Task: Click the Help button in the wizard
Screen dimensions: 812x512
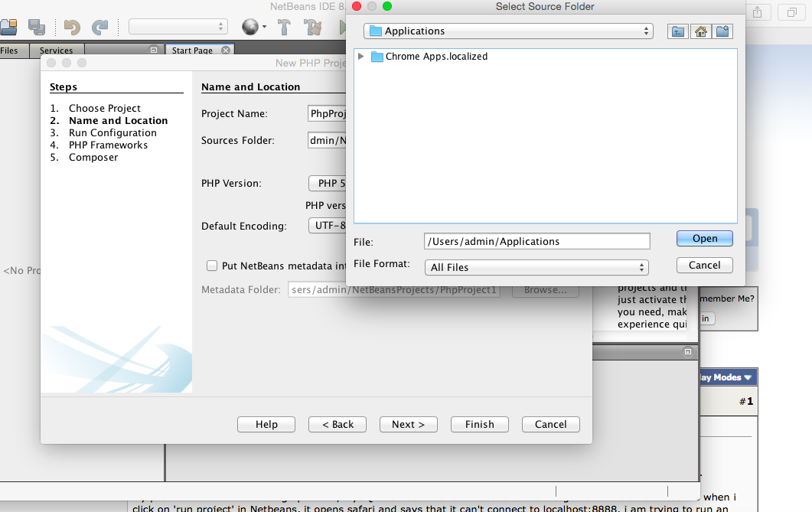Action: (266, 425)
